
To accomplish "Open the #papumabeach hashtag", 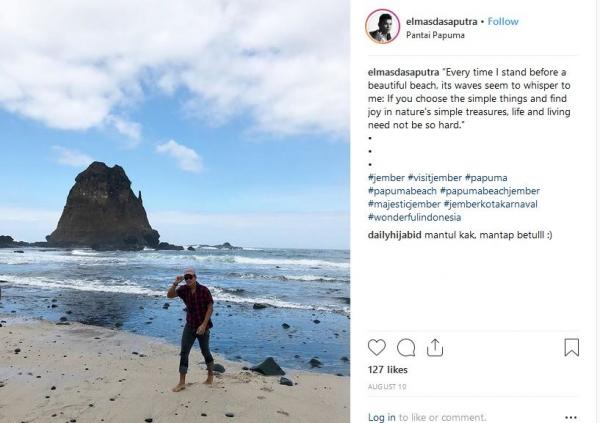I will point(401,191).
